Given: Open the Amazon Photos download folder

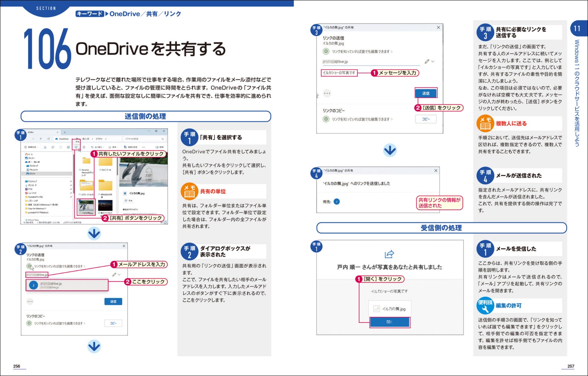Looking at the screenshot, I should [86, 166].
